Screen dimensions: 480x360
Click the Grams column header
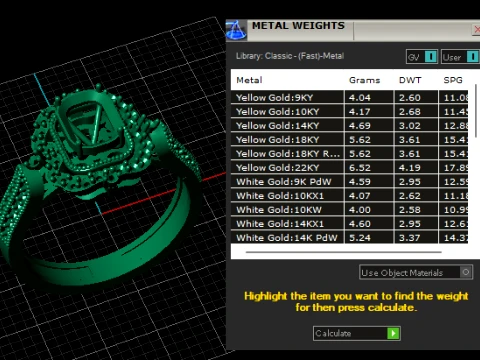[364, 80]
